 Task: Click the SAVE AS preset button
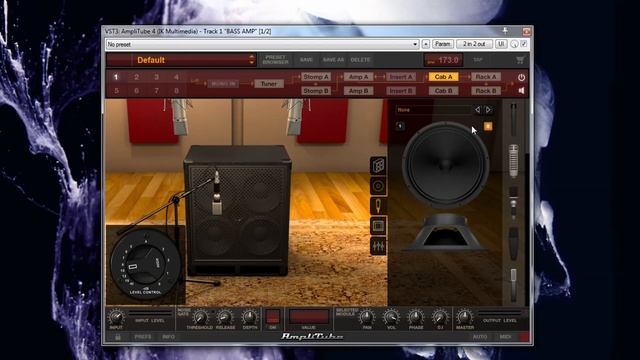coord(333,60)
